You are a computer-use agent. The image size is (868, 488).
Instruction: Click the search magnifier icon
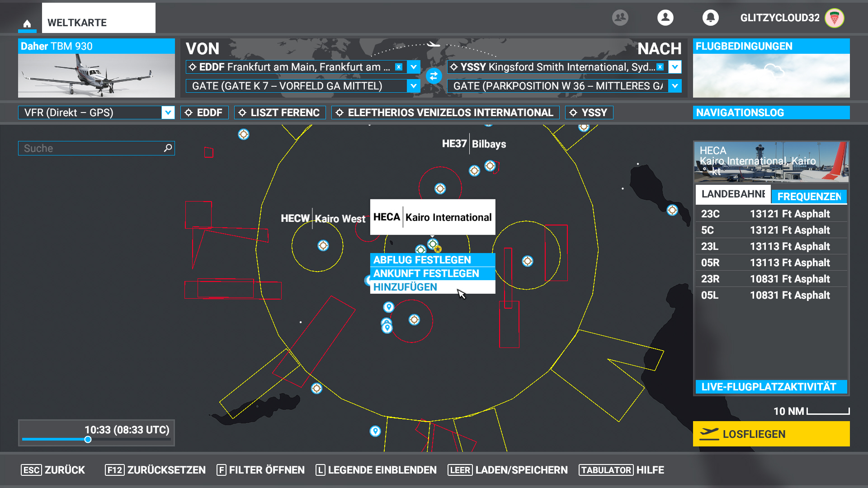click(168, 148)
